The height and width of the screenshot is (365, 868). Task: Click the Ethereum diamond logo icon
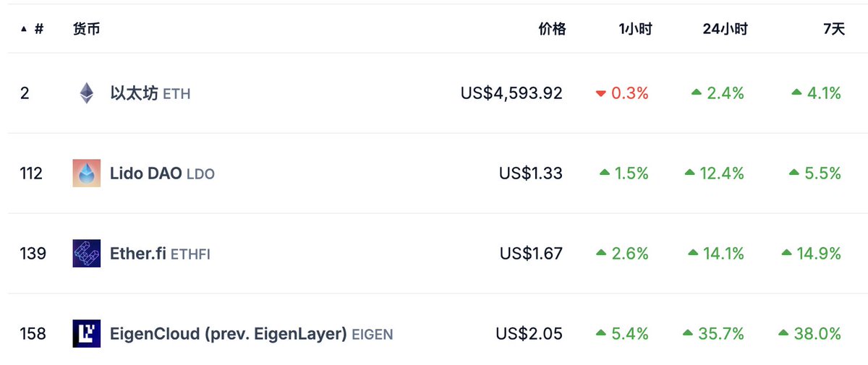coord(86,93)
